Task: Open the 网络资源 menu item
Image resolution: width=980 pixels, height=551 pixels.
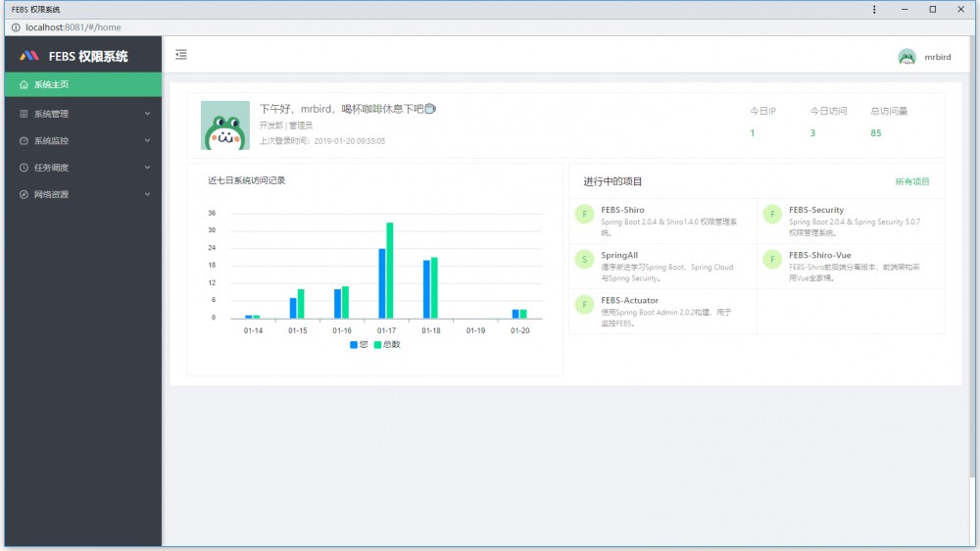Action: click(x=83, y=194)
